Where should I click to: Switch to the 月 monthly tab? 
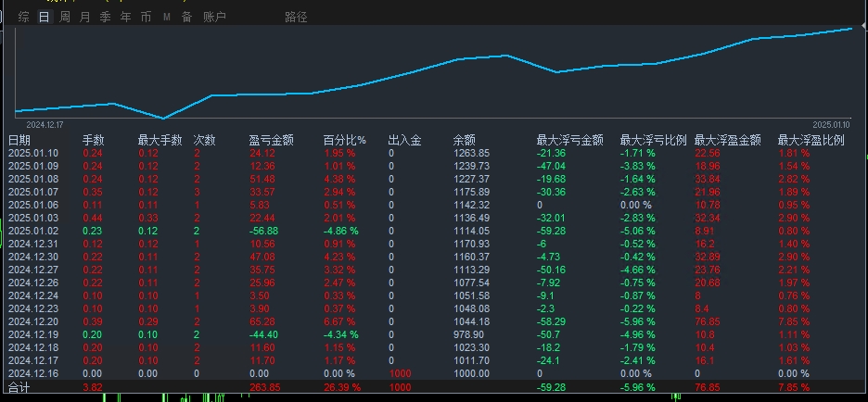pyautogui.click(x=84, y=18)
